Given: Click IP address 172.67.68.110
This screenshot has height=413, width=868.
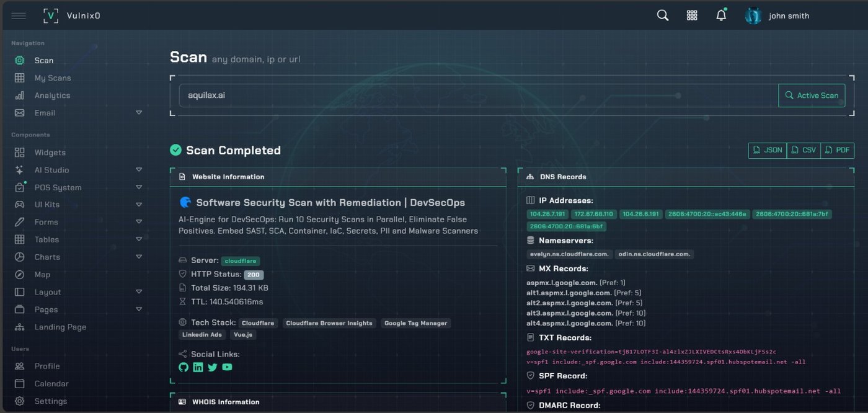Looking at the screenshot, I should click(593, 214).
